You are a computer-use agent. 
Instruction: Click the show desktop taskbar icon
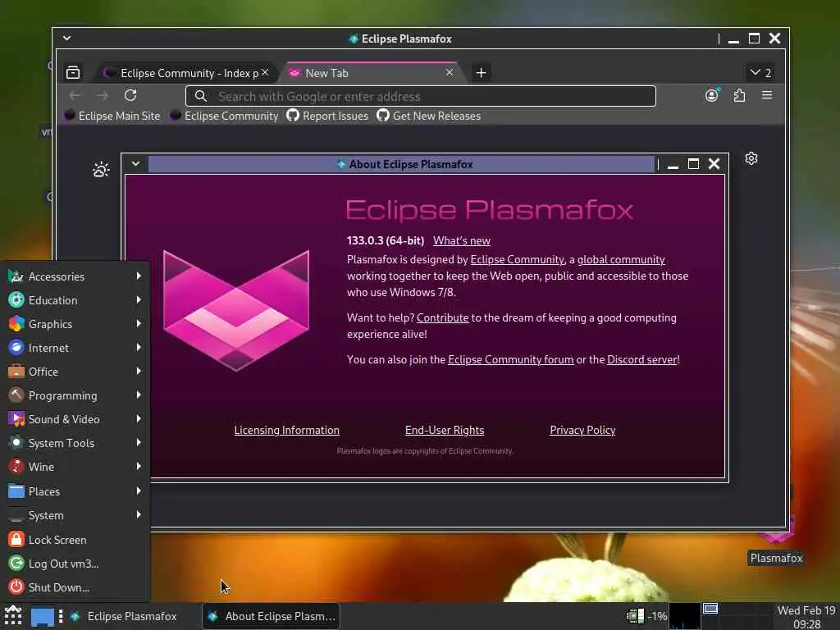point(43,617)
